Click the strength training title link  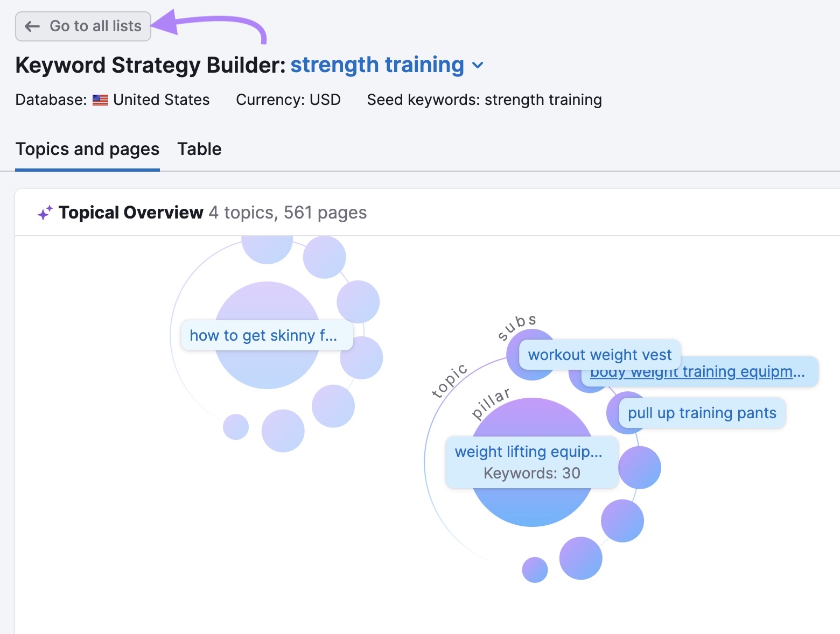coord(377,65)
